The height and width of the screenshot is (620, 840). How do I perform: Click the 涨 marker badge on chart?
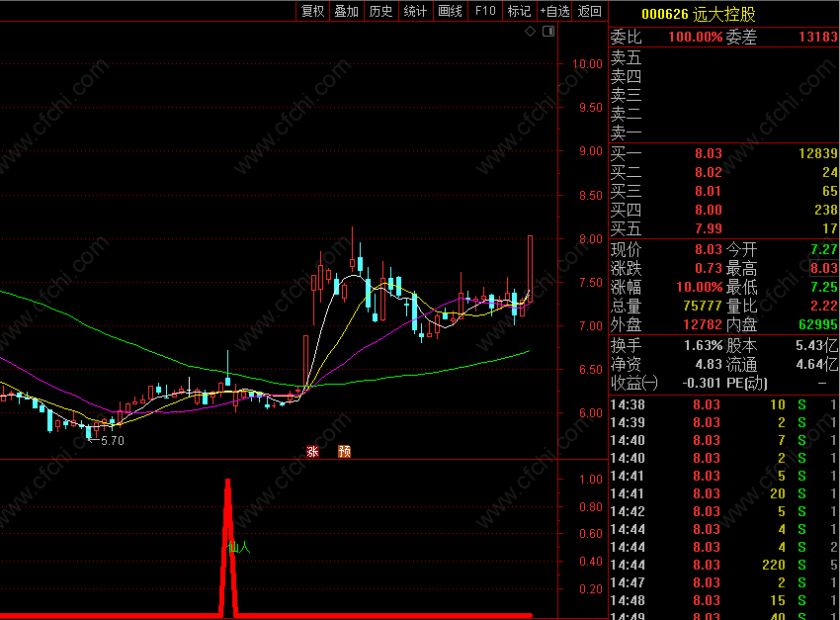(313, 451)
